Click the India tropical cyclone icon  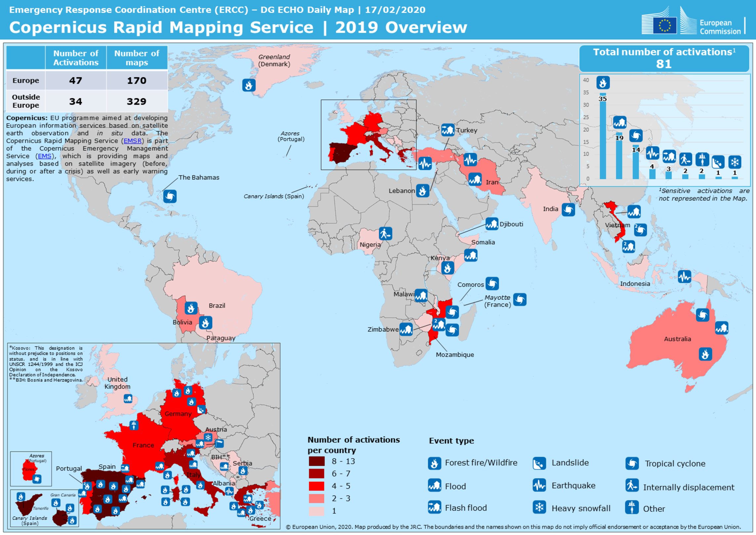pos(568,209)
